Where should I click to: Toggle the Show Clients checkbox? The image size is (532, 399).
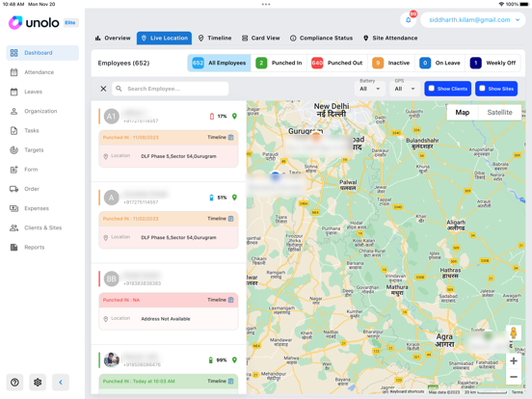(431, 89)
